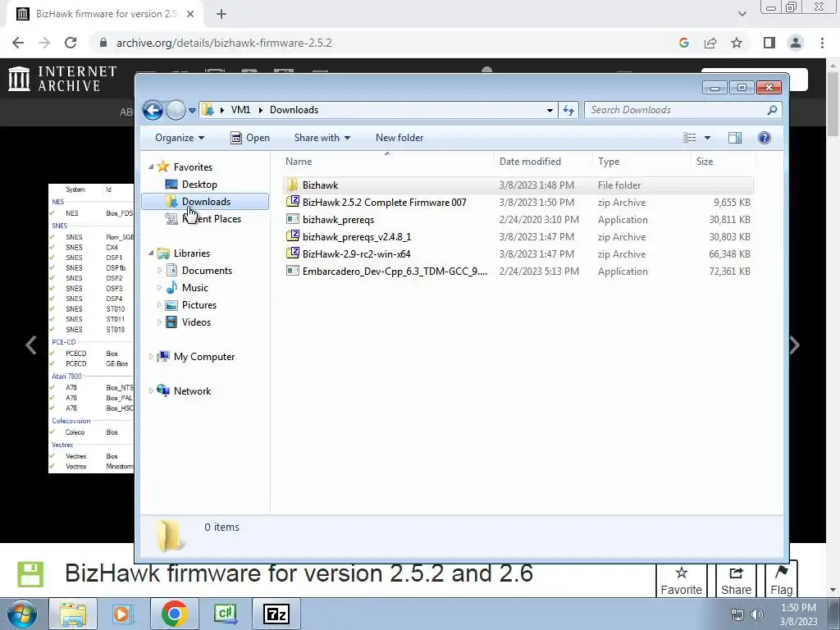The width and height of the screenshot is (840, 630).
Task: Toggle the preview pane
Action: pos(735,138)
